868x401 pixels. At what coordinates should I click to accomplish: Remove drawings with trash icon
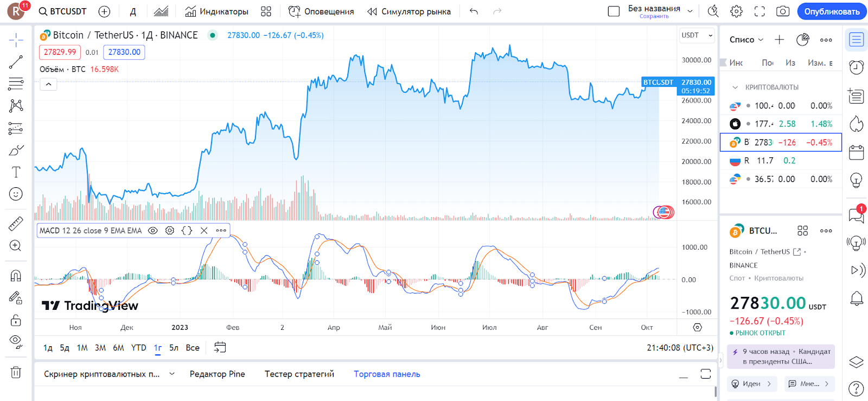coord(16,372)
